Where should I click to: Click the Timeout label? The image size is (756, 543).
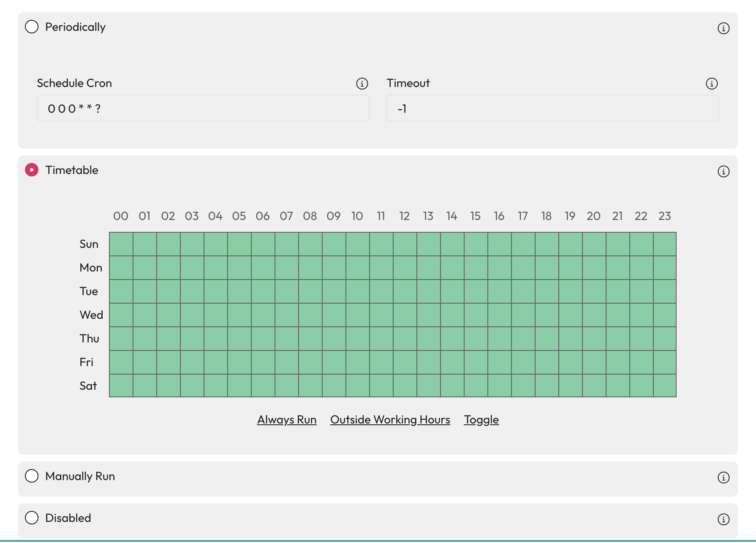[408, 83]
